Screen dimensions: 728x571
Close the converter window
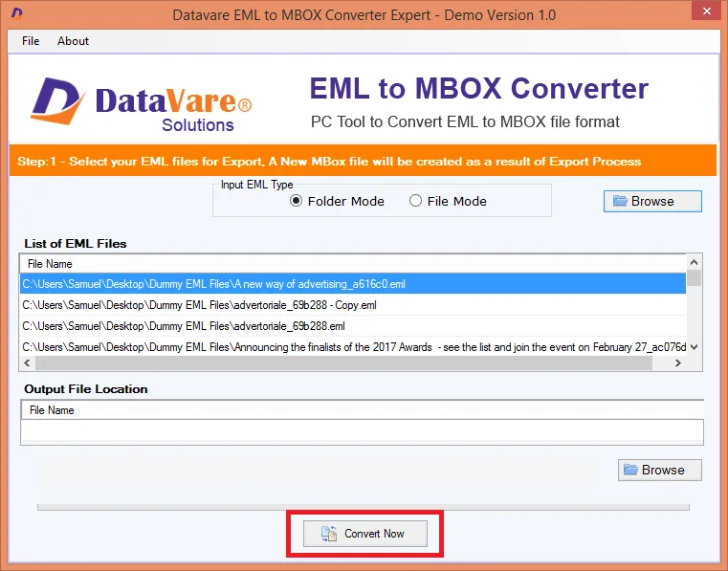pos(706,11)
